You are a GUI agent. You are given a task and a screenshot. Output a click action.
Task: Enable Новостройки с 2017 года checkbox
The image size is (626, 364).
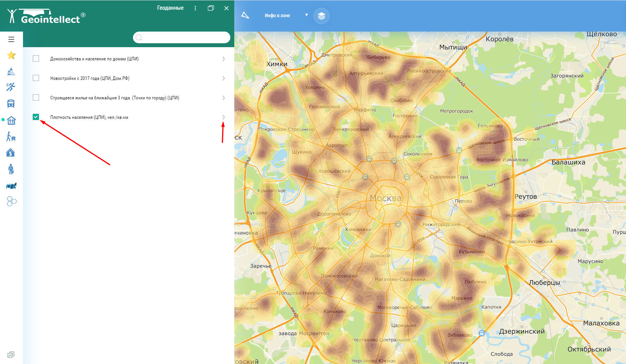36,78
